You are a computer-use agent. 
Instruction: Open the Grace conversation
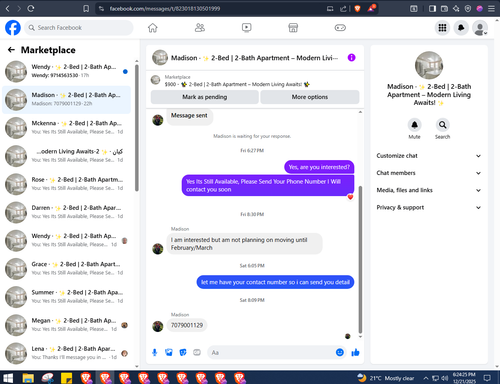pyautogui.click(x=67, y=268)
